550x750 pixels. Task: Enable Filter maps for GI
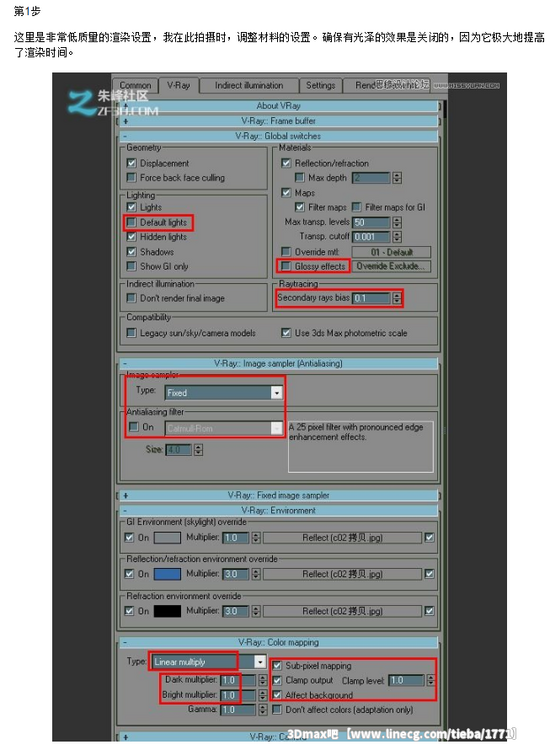[356, 207]
